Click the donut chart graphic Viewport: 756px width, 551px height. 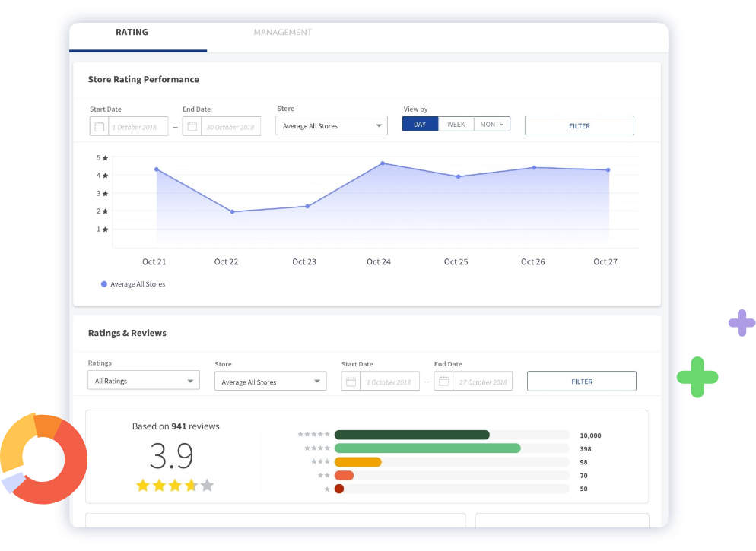tap(43, 459)
